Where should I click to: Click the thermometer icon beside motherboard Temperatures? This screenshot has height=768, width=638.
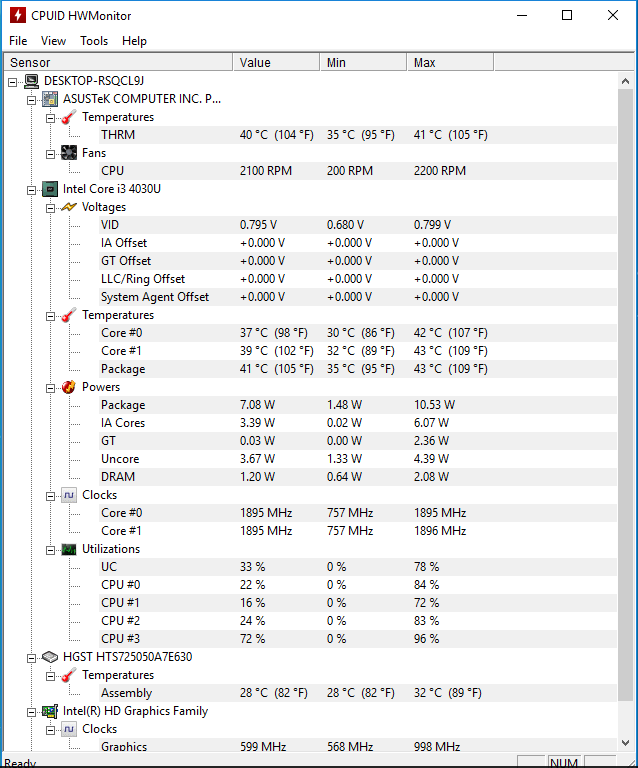point(69,117)
